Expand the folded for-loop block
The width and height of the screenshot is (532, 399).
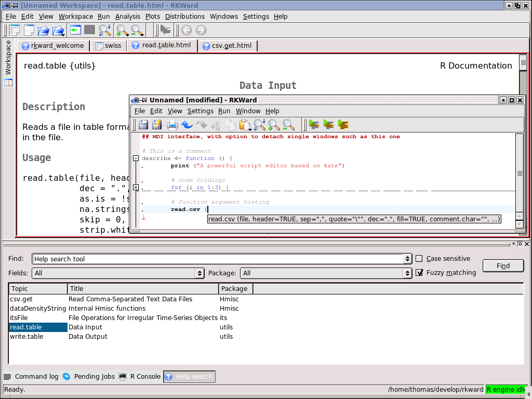coord(136,187)
